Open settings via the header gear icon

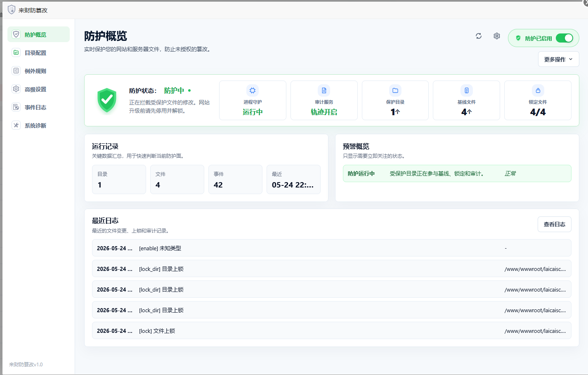[x=497, y=36]
